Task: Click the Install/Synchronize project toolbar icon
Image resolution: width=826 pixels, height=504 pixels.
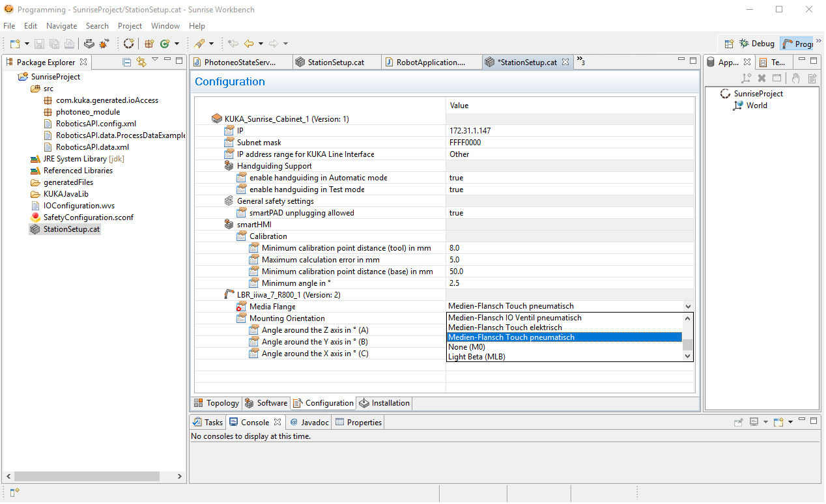Action: click(89, 44)
